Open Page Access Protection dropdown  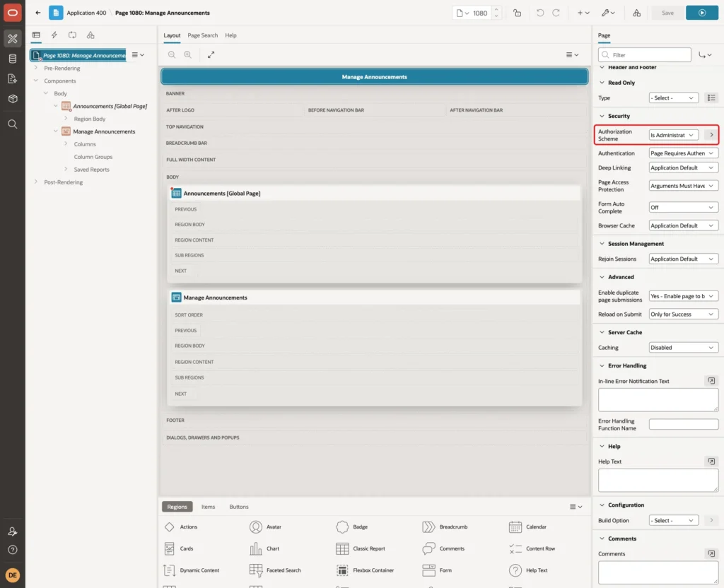[x=684, y=186]
